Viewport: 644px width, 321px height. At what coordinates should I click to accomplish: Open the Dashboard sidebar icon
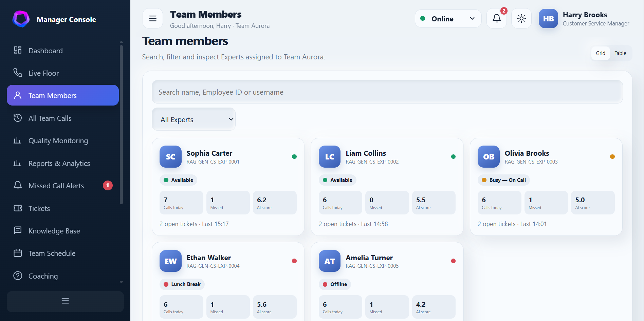coord(18,50)
